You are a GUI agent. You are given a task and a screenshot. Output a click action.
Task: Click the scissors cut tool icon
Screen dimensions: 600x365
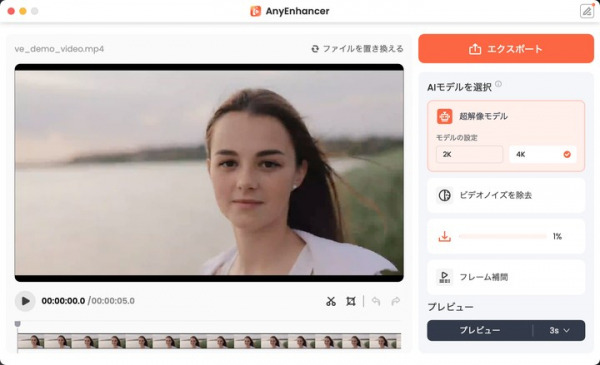tap(331, 301)
